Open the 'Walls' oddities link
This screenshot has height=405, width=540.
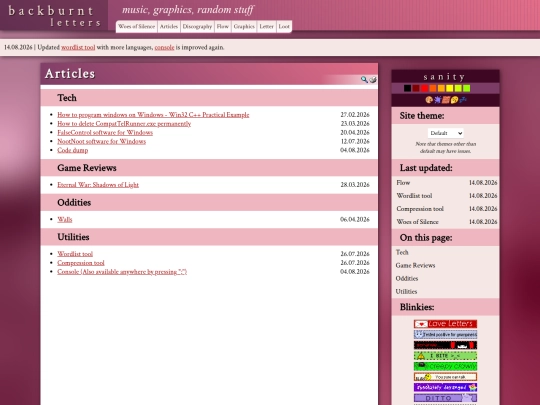point(65,219)
